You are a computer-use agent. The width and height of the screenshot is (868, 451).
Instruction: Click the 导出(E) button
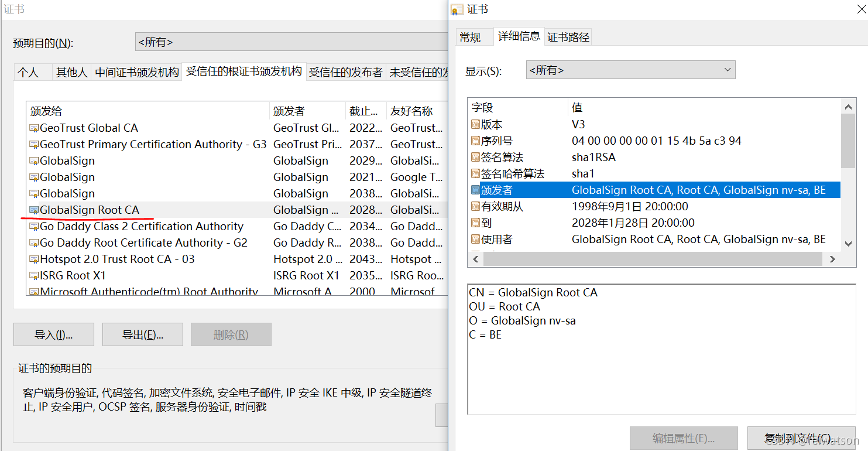tap(142, 334)
